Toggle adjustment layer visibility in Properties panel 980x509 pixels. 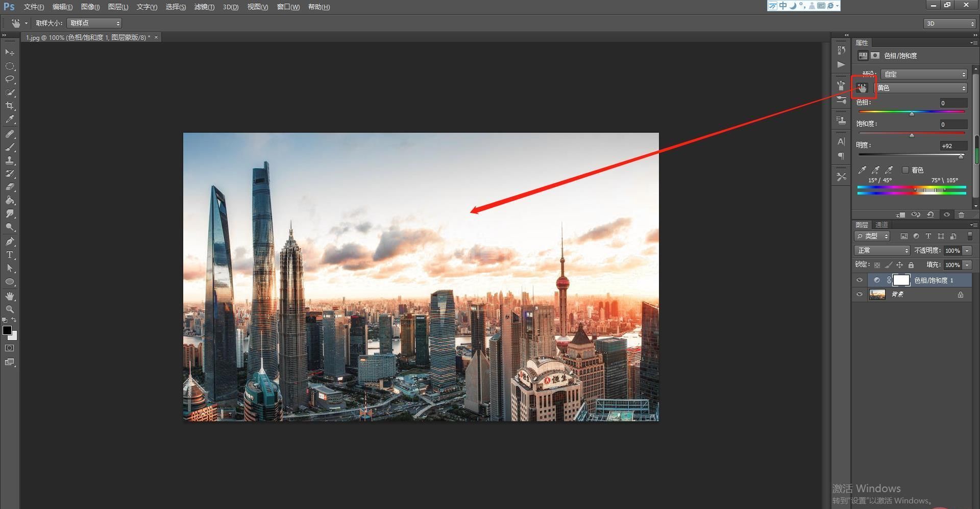coord(946,215)
